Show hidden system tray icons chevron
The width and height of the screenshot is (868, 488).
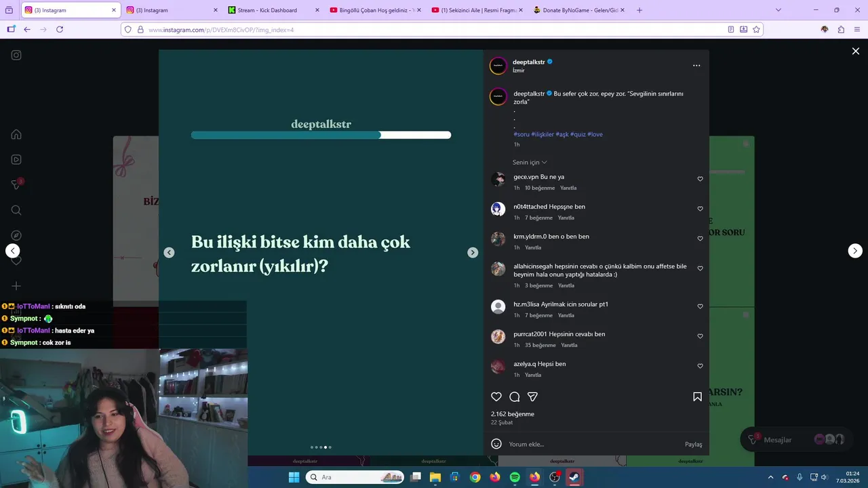click(770, 477)
